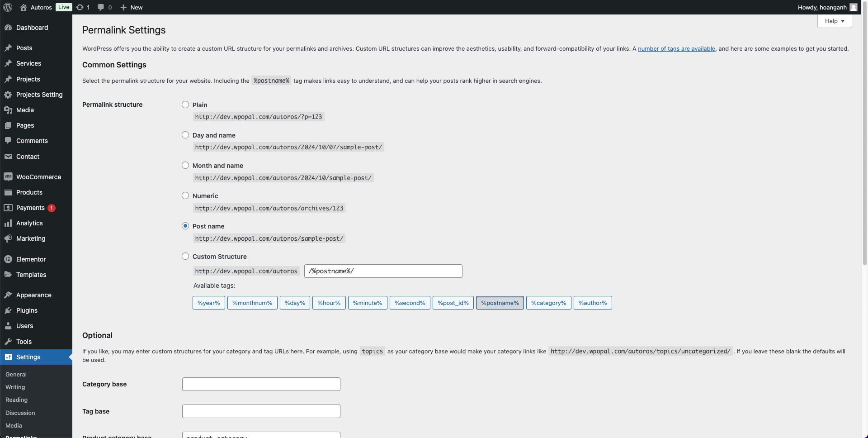Click the WordPress logo icon
This screenshot has width=868, height=438.
point(8,7)
